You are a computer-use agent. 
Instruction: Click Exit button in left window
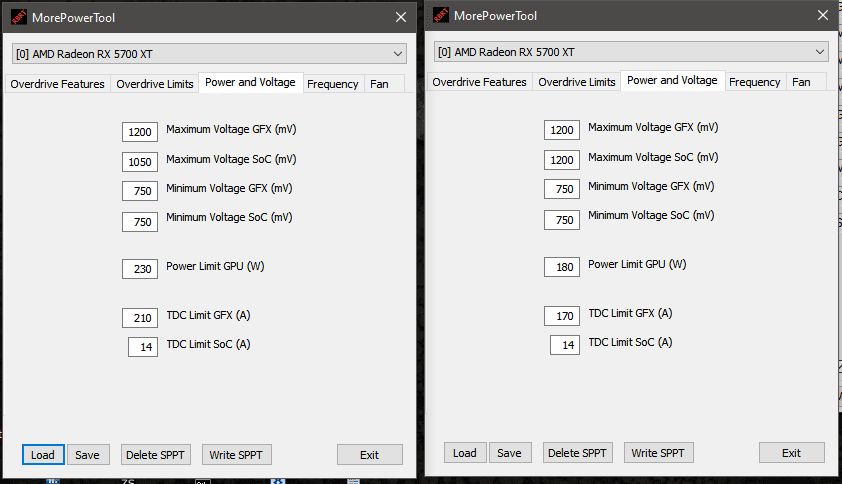369,454
